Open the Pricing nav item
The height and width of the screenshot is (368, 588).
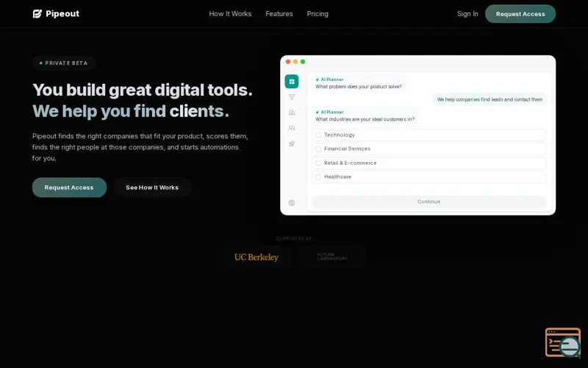click(318, 14)
